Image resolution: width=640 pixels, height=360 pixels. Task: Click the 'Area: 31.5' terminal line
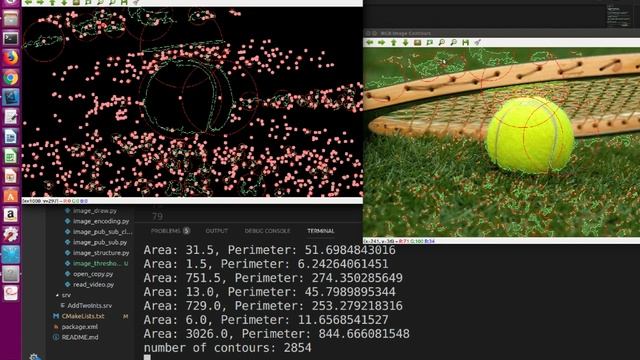pyautogui.click(x=269, y=250)
